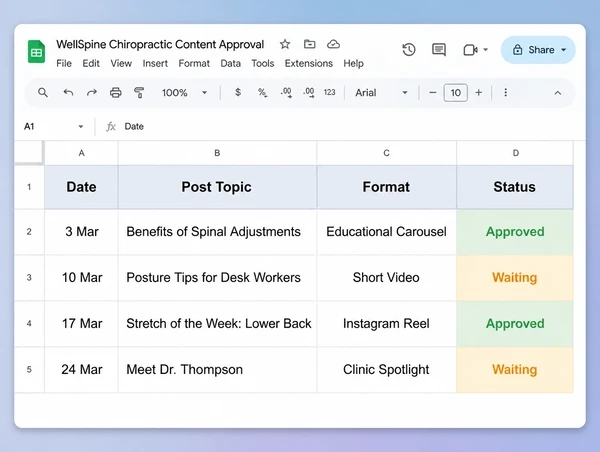Open the Format menu
The width and height of the screenshot is (600, 452).
(194, 63)
